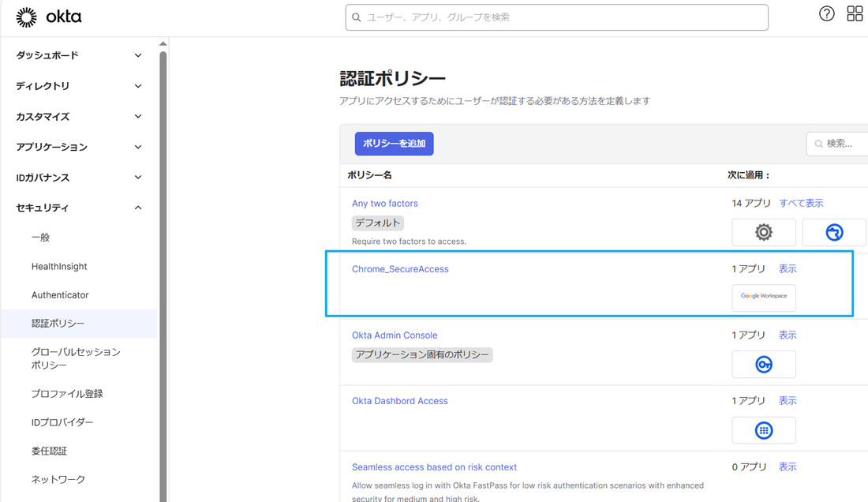Collapse the セキュリティ menu chevron
Viewport: 868px width, 502px height.
(x=138, y=208)
